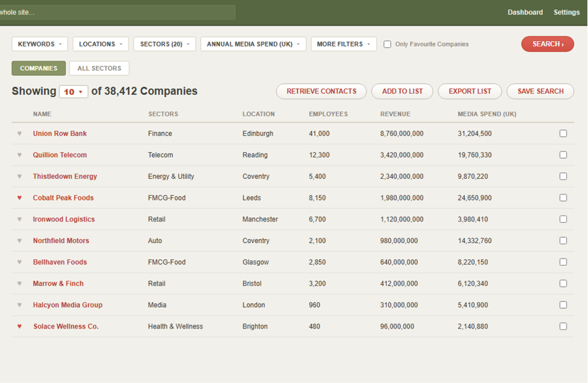Viewport: 588px width, 383px height.
Task: Open Annual Media Spend (UK) dropdown
Action: (254, 44)
